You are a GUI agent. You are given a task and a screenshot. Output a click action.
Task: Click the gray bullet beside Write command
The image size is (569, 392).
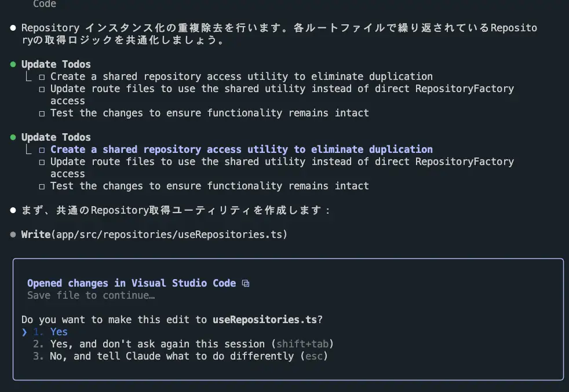(13, 235)
